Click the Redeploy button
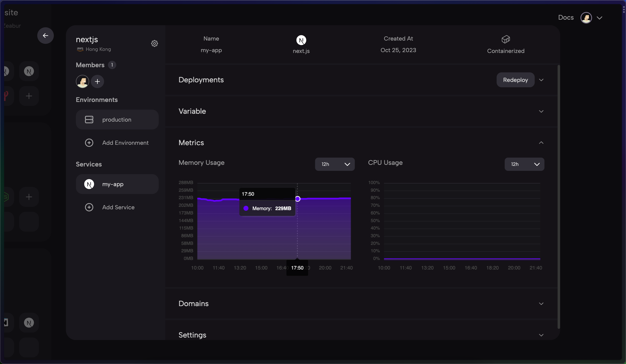 click(515, 80)
